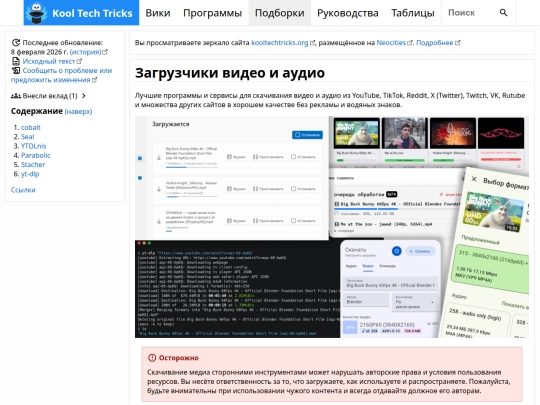Open the Исходный текст link

(x=49, y=61)
